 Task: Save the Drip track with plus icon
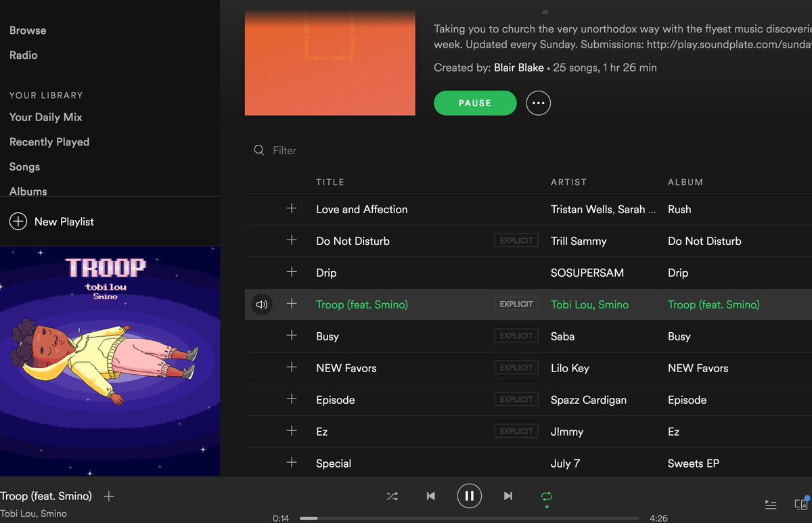pos(292,273)
